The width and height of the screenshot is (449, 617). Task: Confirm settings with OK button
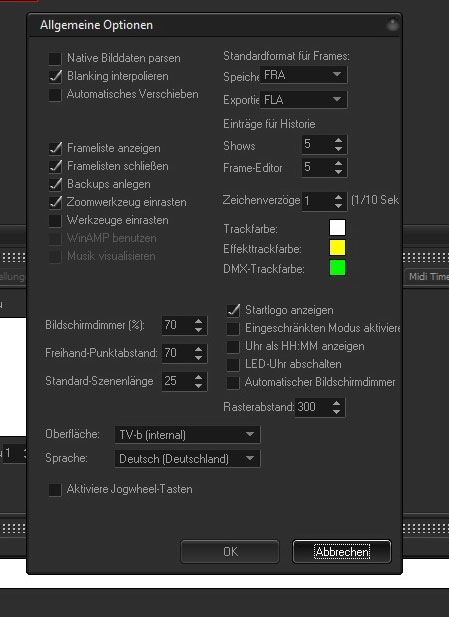pyautogui.click(x=230, y=552)
